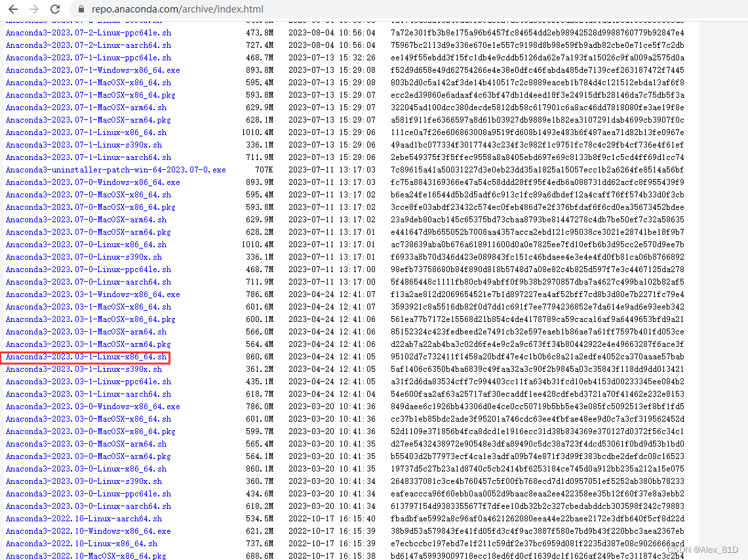The height and width of the screenshot is (560, 748).
Task: Reload the page with the refresh icon
Action: (x=55, y=9)
